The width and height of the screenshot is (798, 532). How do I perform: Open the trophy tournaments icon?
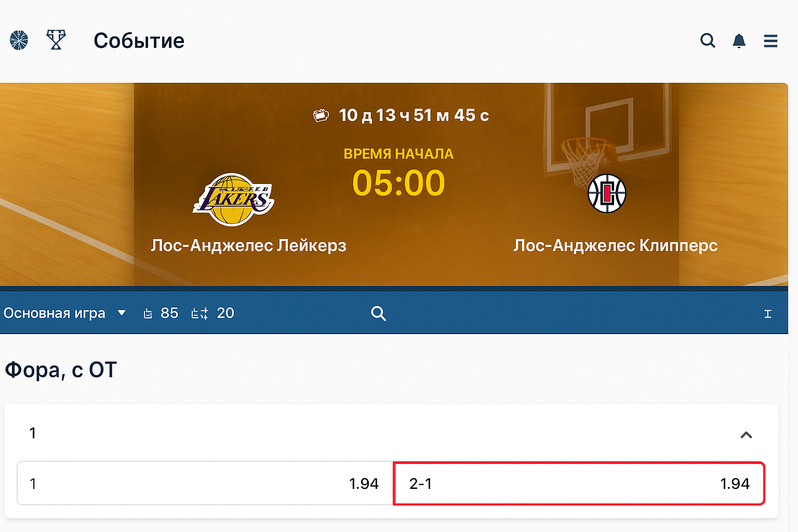[56, 39]
